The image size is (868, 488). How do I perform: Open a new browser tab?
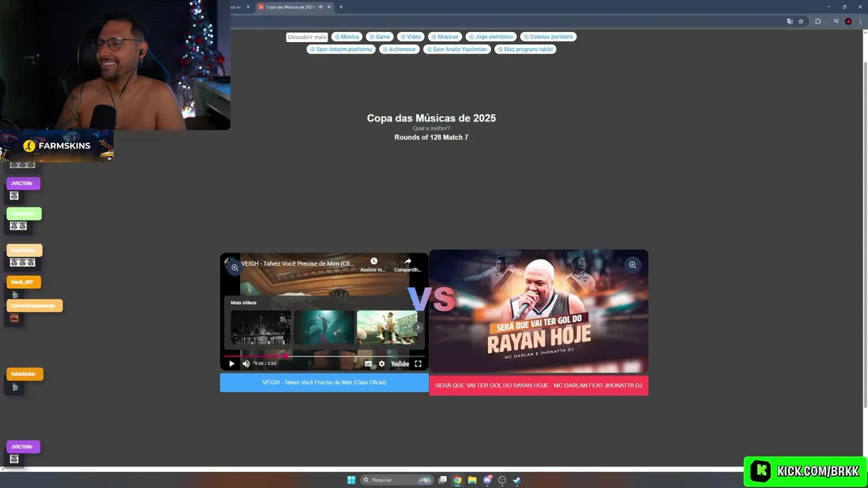click(341, 7)
